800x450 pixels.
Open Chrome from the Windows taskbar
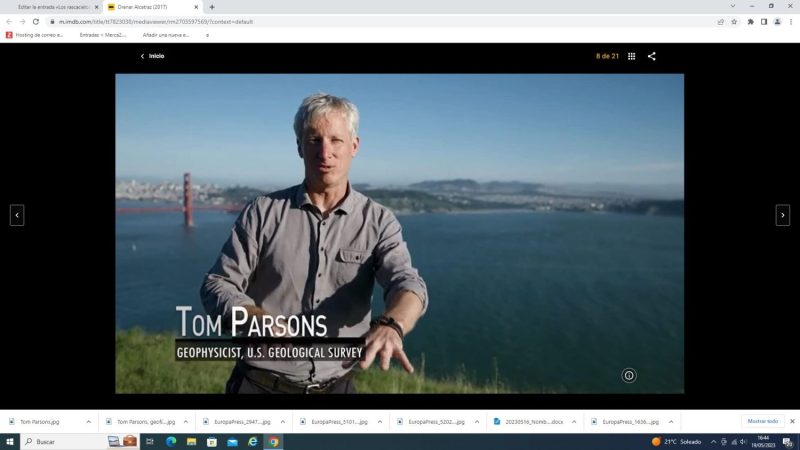(273, 441)
